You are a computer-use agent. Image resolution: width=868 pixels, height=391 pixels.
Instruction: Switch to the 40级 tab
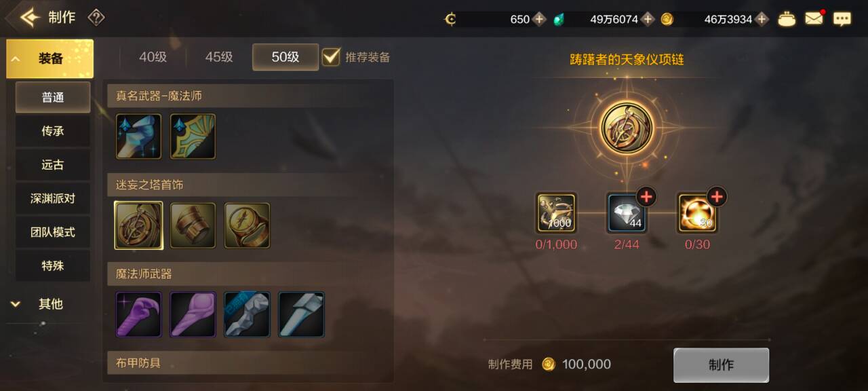153,57
